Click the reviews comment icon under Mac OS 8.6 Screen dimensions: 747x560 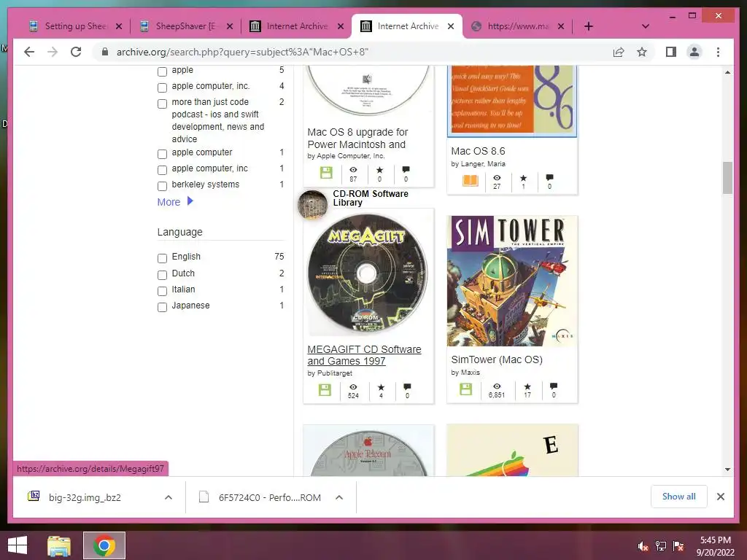(x=549, y=178)
